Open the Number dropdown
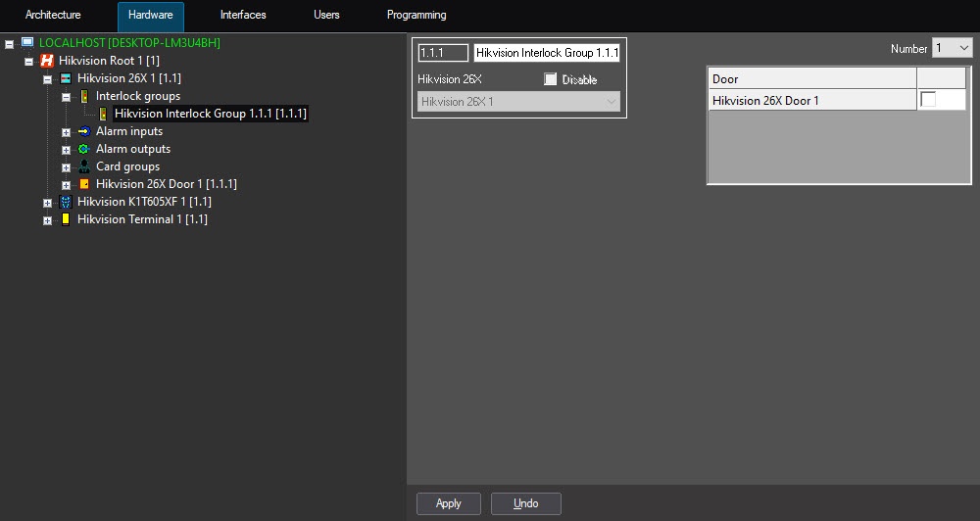Viewport: 980px width, 521px height. (952, 48)
